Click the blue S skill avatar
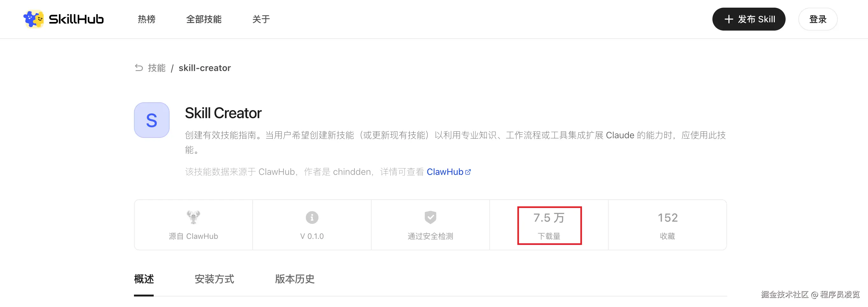Image resolution: width=868 pixels, height=307 pixels. pos(152,120)
